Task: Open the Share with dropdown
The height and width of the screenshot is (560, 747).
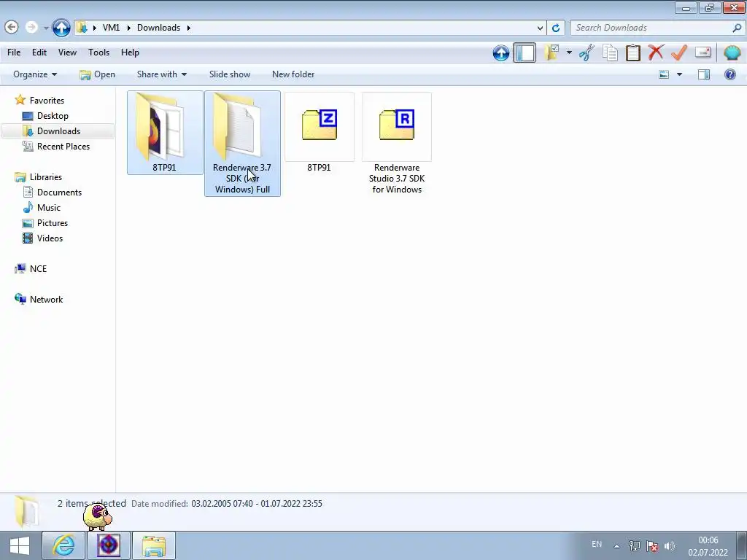Action: coord(161,74)
